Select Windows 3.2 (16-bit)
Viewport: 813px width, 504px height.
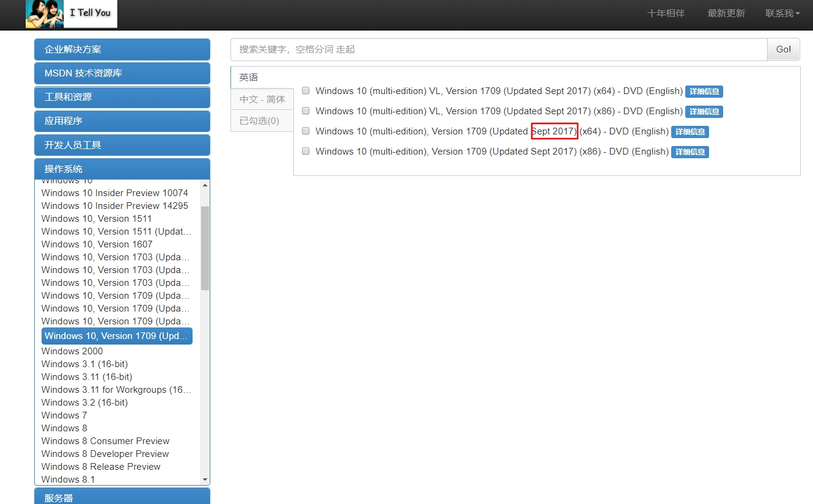[x=85, y=403]
